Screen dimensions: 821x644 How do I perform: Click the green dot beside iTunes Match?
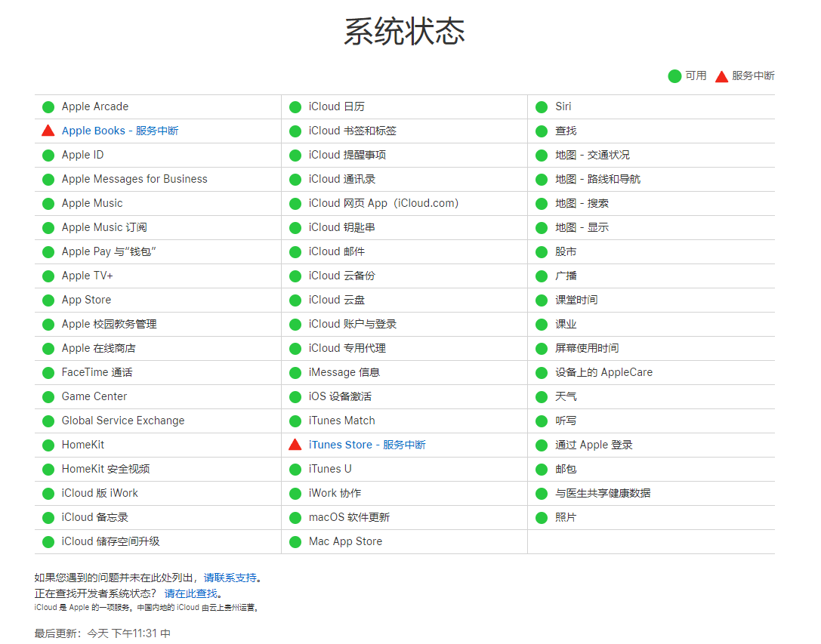pyautogui.click(x=295, y=421)
